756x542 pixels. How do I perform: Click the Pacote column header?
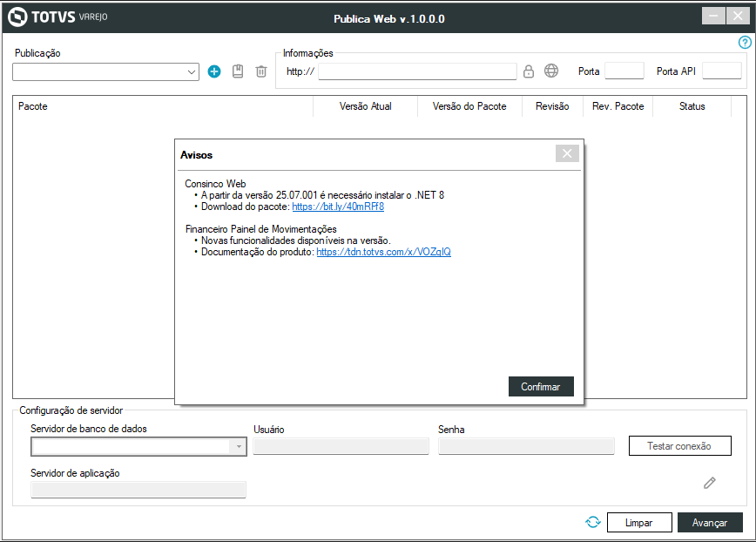(x=163, y=106)
